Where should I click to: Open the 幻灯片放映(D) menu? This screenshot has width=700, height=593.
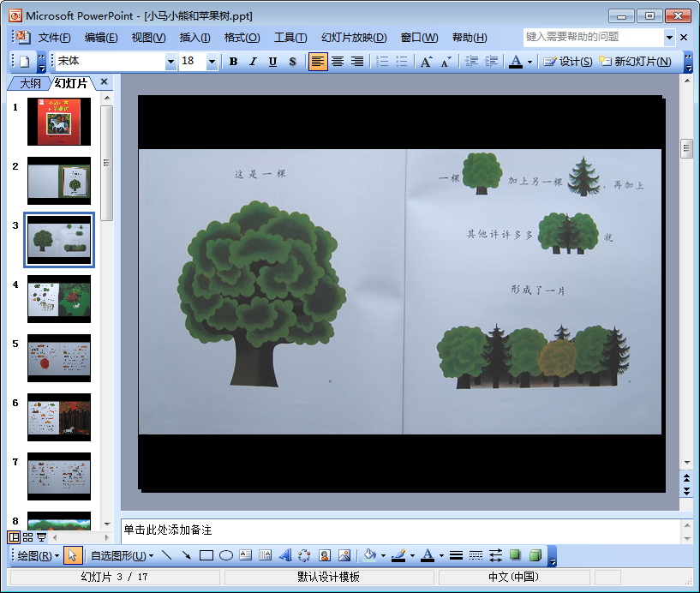[354, 38]
